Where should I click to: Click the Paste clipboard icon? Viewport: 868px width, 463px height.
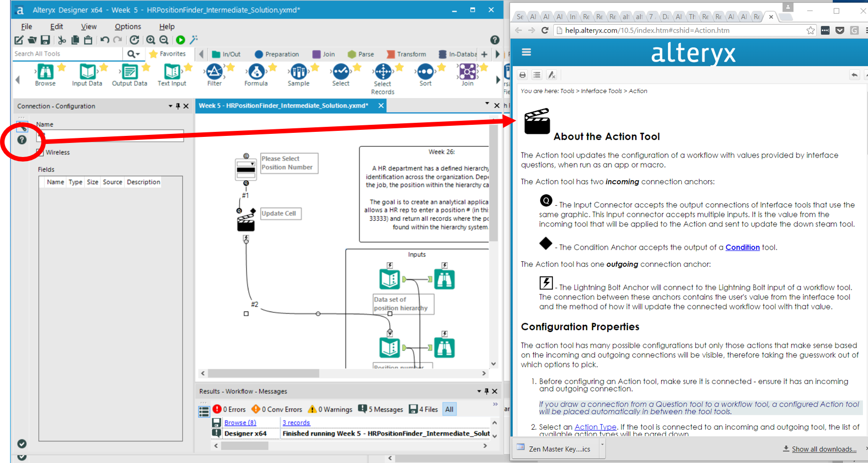click(88, 40)
